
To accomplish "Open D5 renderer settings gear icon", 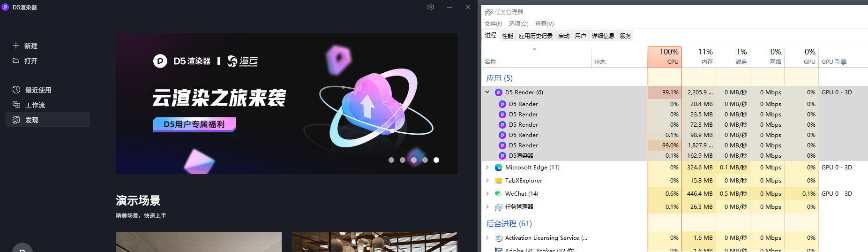I will [x=431, y=7].
